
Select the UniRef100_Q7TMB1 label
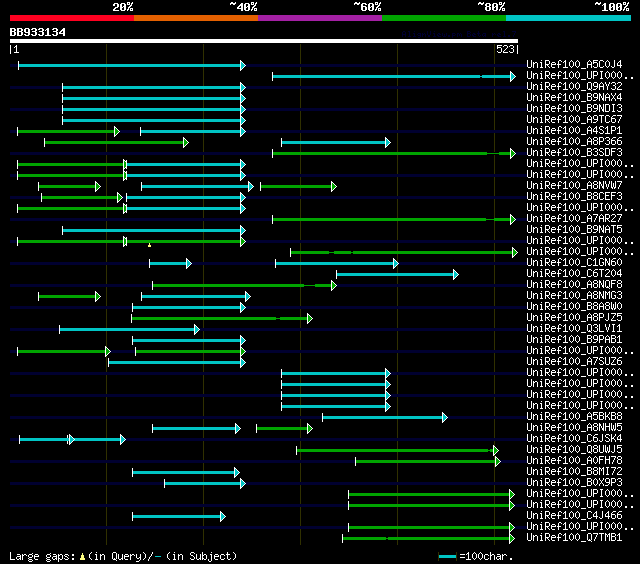pyautogui.click(x=574, y=537)
